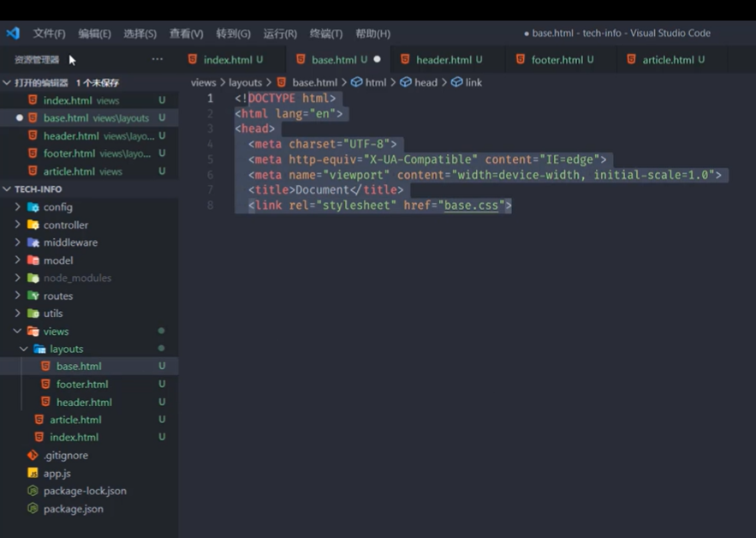Screen dimensions: 756x538
Task: Click the node icon beside package.json
Action: tap(33, 509)
